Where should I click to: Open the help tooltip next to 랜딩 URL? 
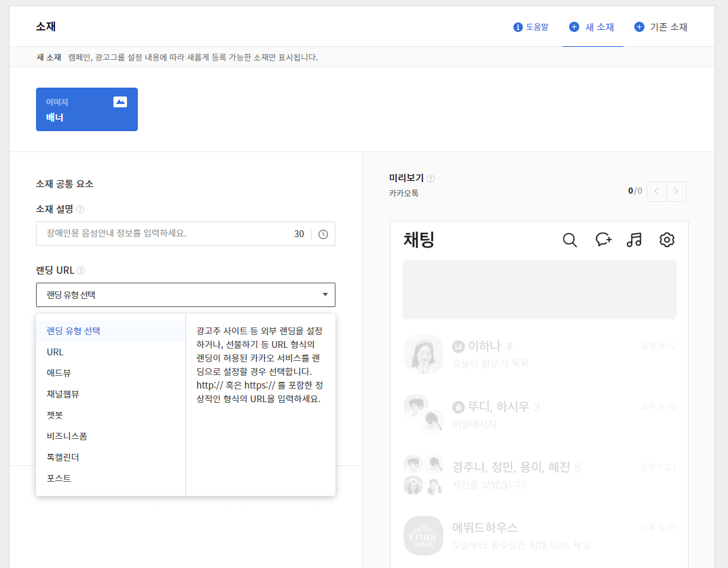click(81, 270)
